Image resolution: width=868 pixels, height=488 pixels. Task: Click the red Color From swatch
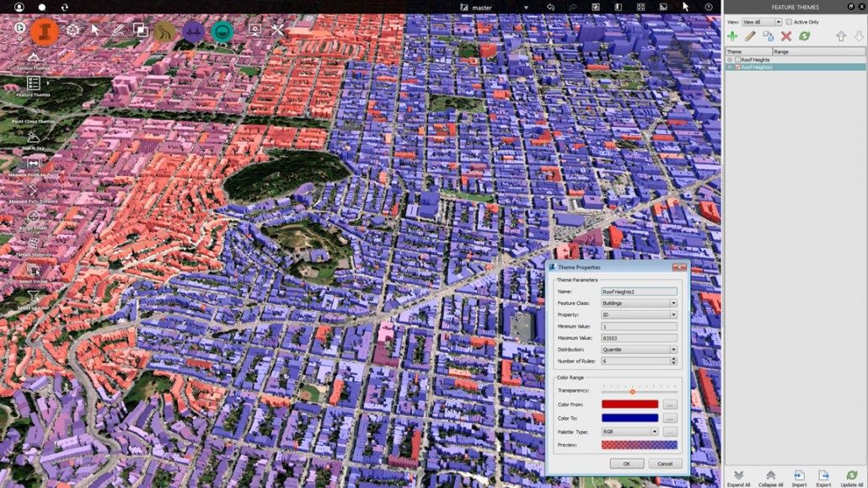[630, 405]
